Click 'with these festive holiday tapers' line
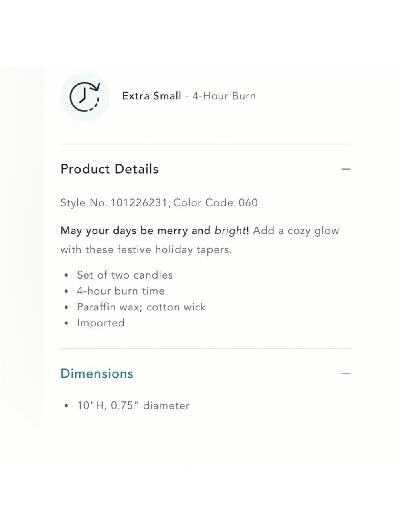This screenshot has width=399, height=532. [x=146, y=250]
